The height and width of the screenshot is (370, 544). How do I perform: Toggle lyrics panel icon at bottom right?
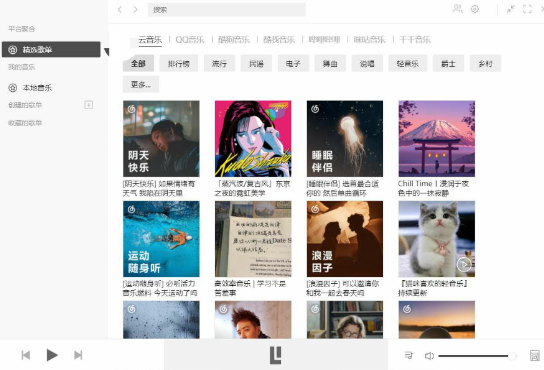[535, 356]
